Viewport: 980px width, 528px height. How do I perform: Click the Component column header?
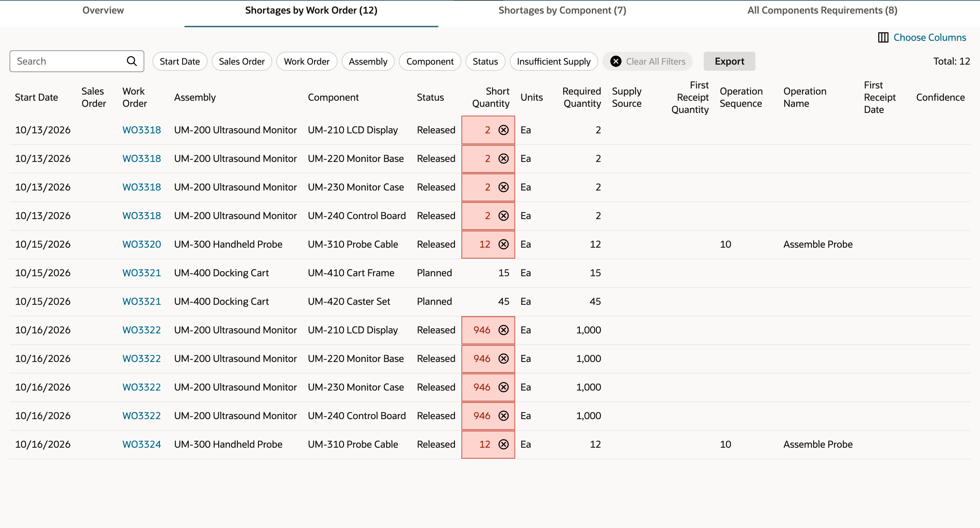(x=333, y=97)
